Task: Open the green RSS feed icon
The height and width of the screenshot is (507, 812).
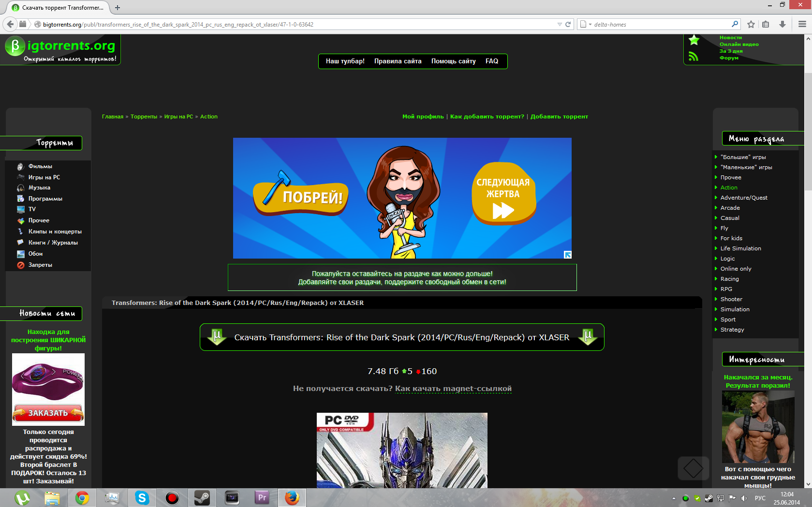Action: [x=694, y=57]
